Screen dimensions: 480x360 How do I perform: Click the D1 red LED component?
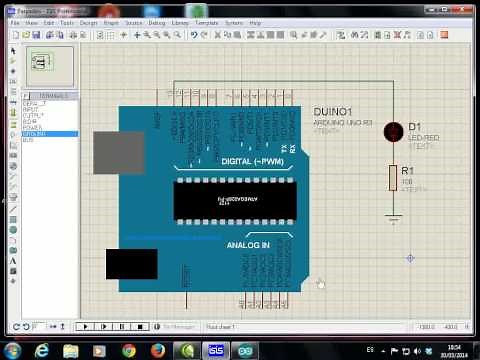(394, 132)
